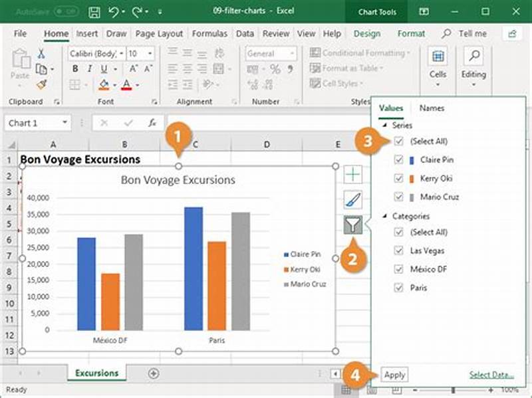Select the Excursions sheet tab
The width and height of the screenshot is (532, 398).
pyautogui.click(x=96, y=373)
